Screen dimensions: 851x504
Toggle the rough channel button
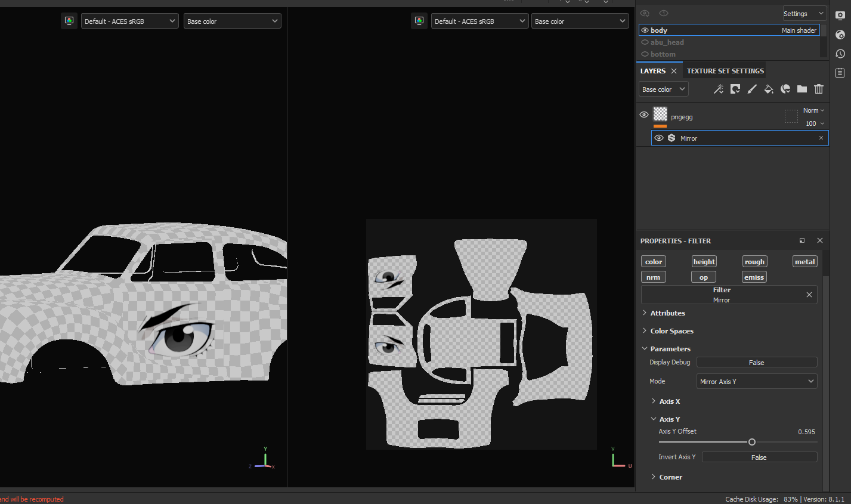tap(754, 262)
